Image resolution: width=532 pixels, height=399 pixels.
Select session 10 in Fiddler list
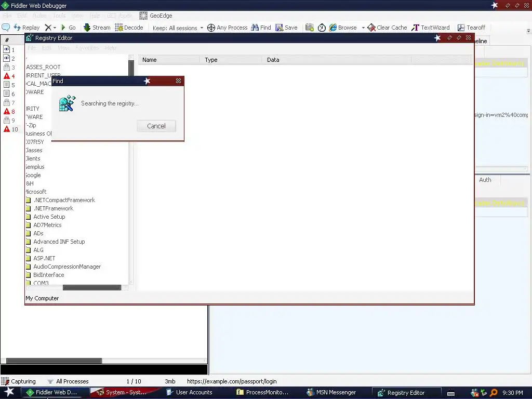(x=11, y=129)
